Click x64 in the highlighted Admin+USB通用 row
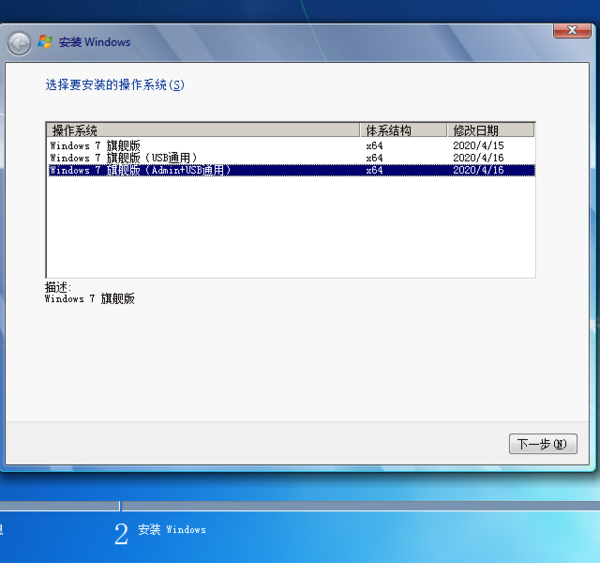 point(375,170)
